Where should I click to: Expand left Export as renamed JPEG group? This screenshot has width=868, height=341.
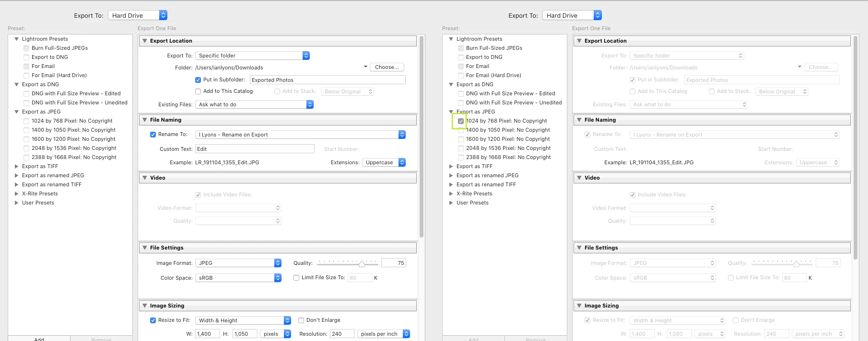17,175
